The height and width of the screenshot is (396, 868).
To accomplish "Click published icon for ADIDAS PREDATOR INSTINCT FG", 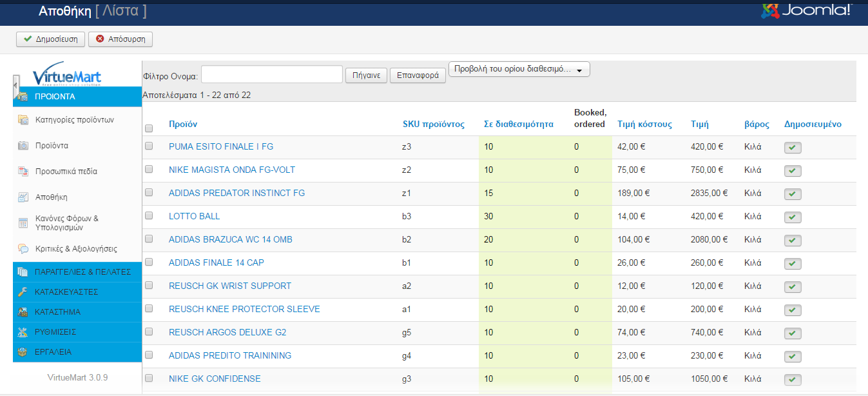I will pyautogui.click(x=793, y=194).
